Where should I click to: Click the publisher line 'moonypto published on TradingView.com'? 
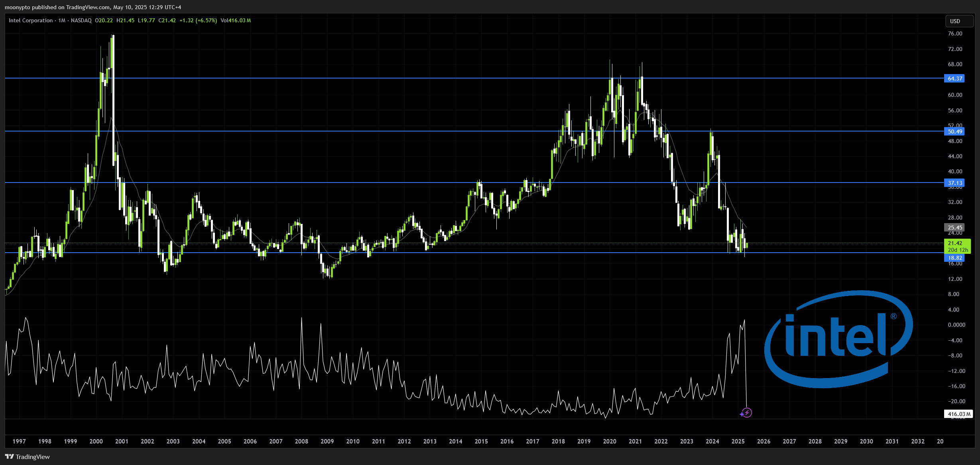pyautogui.click(x=57, y=7)
